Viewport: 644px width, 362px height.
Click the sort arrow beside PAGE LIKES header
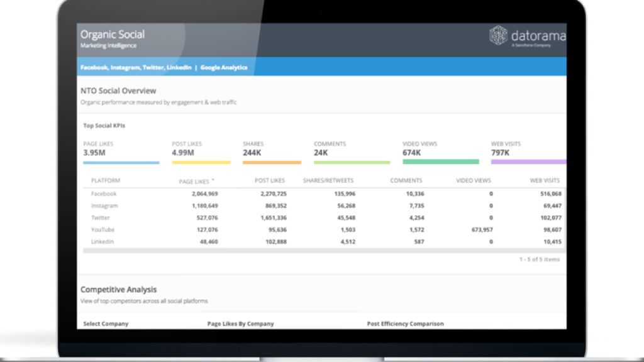coord(213,180)
